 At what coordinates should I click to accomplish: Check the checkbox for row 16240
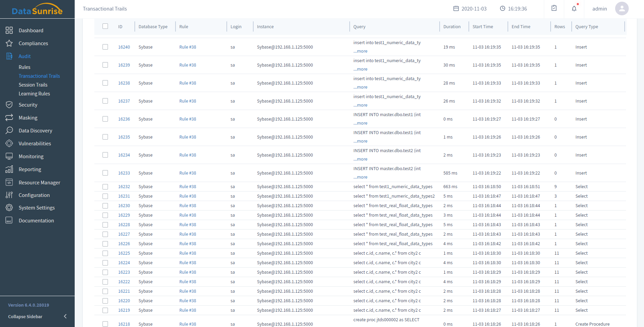tap(105, 47)
